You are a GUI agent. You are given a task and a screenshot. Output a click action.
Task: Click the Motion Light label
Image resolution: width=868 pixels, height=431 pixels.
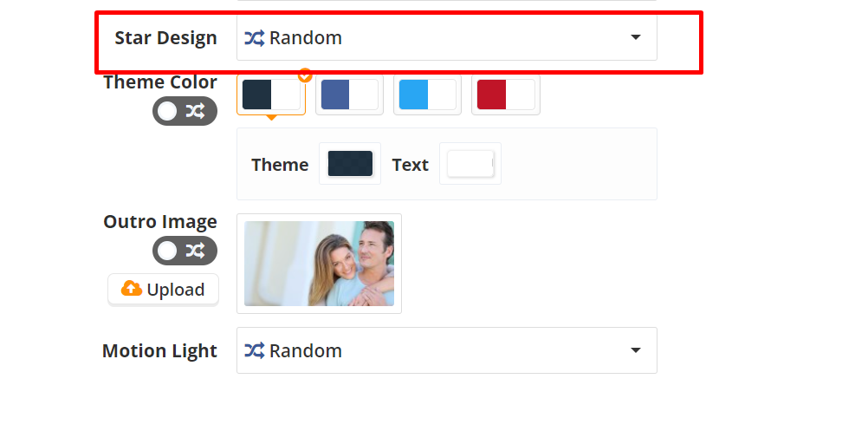coord(159,350)
